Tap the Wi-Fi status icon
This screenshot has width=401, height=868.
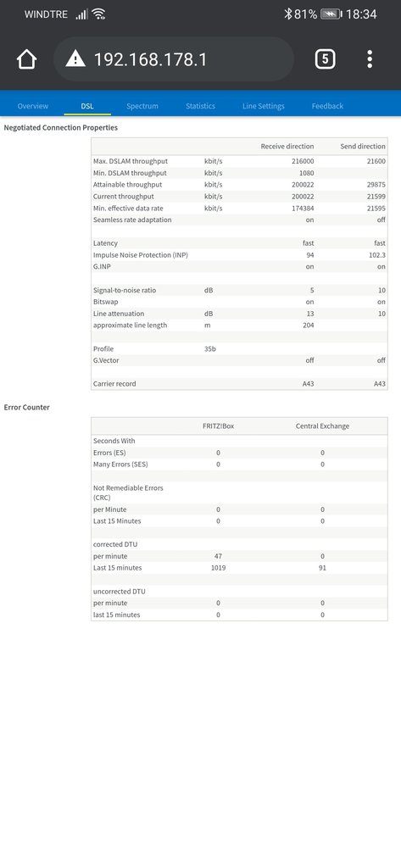[x=98, y=14]
